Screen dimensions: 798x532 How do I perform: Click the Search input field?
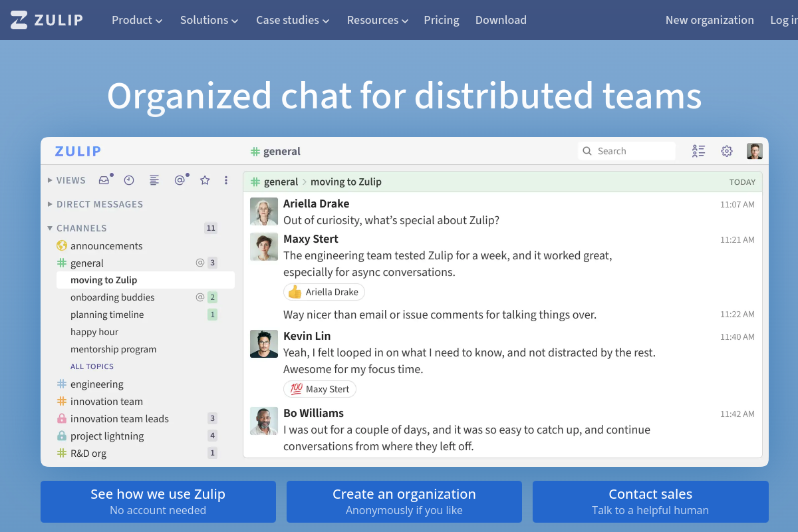[x=632, y=151]
